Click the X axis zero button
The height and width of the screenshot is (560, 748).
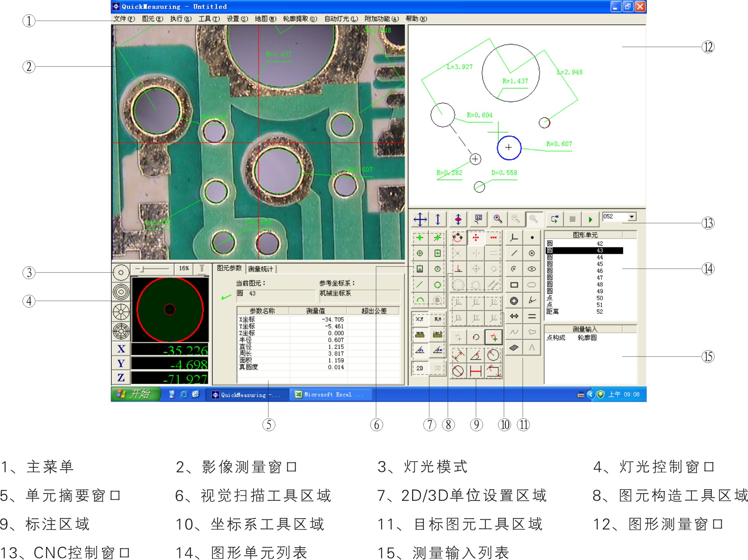click(x=121, y=349)
